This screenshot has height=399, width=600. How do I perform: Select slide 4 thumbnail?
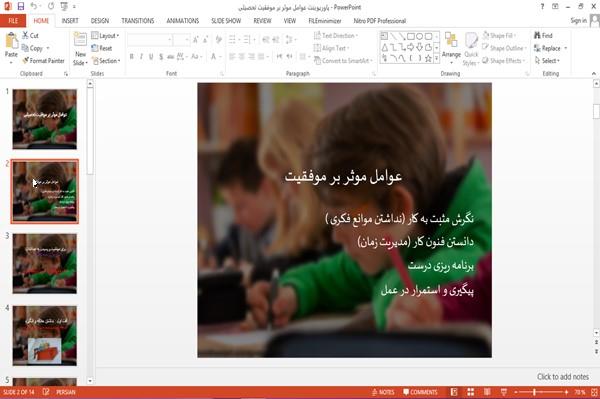click(x=44, y=335)
